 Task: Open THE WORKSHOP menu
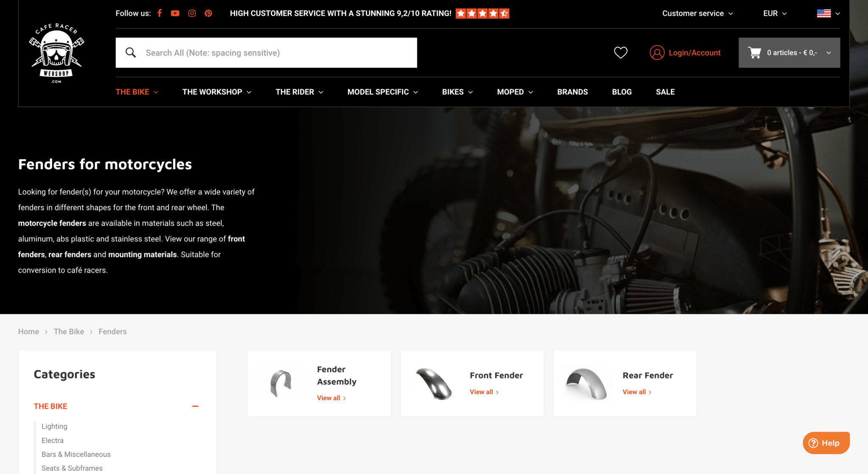(217, 92)
